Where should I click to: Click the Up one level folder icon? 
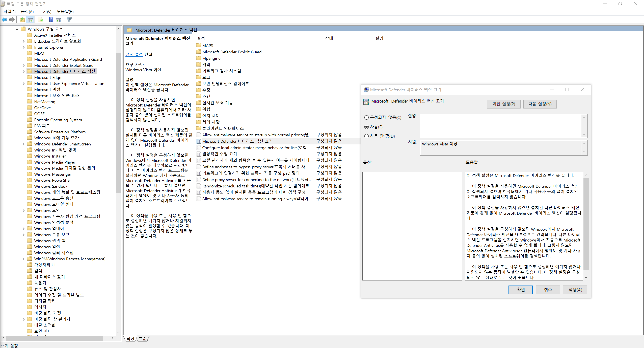pos(22,19)
